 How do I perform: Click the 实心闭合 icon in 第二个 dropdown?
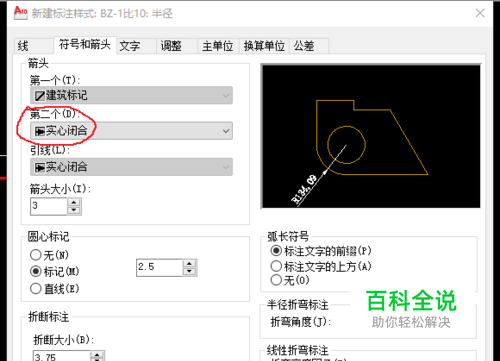(40, 131)
